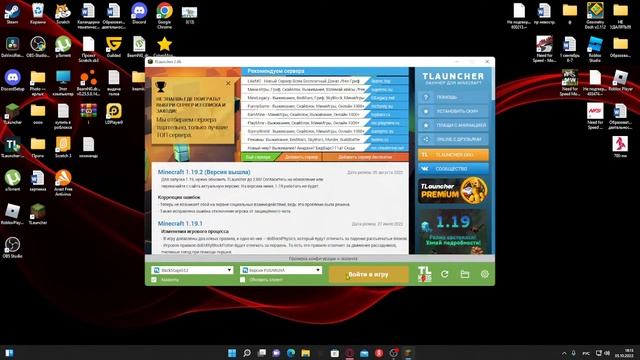Click the green 'Ещё сервера' tab
Viewport: 640px width, 360px height.
(x=259, y=157)
